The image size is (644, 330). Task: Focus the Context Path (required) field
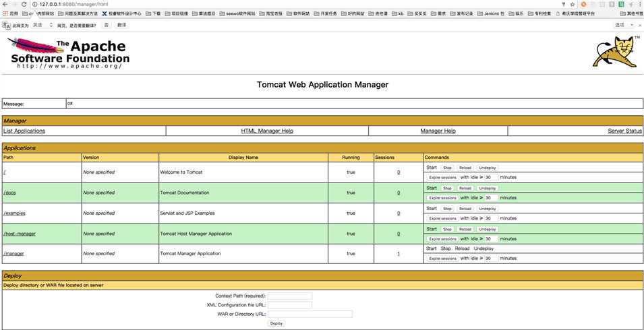[x=290, y=296]
